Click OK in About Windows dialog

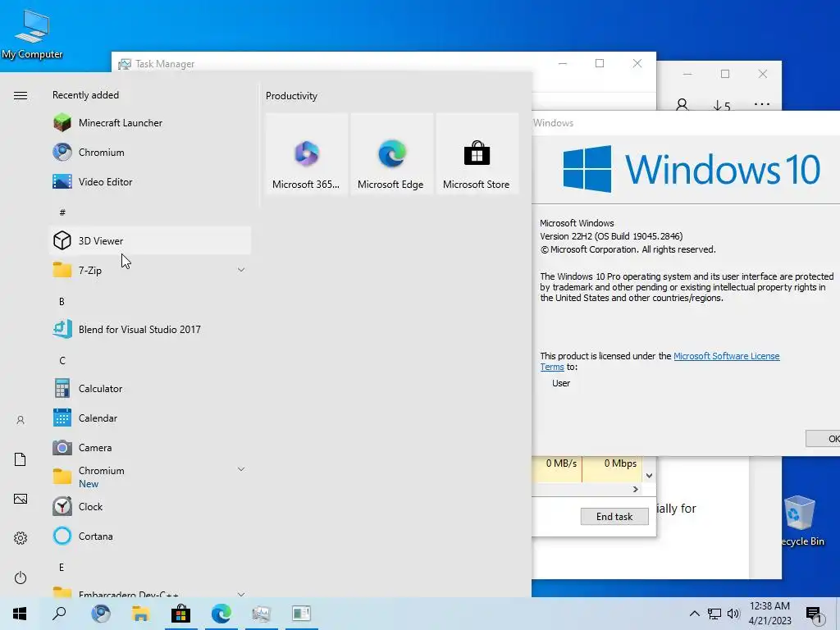(823, 439)
